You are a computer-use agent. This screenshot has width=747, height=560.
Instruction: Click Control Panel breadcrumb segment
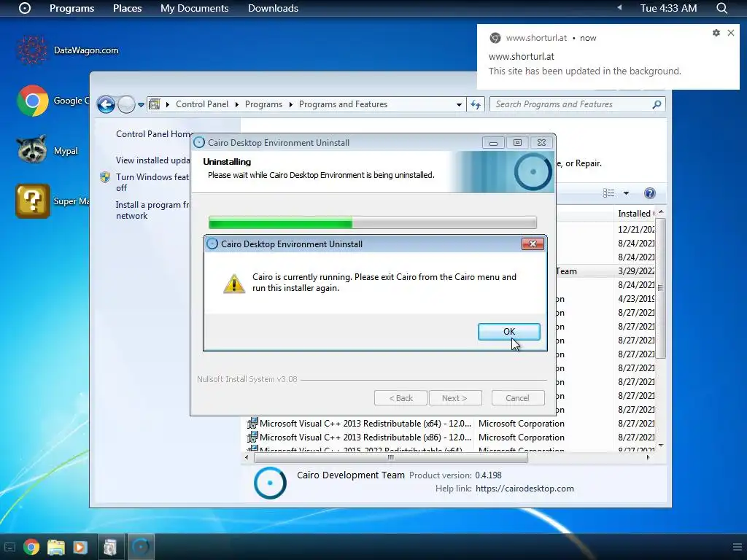(202, 104)
